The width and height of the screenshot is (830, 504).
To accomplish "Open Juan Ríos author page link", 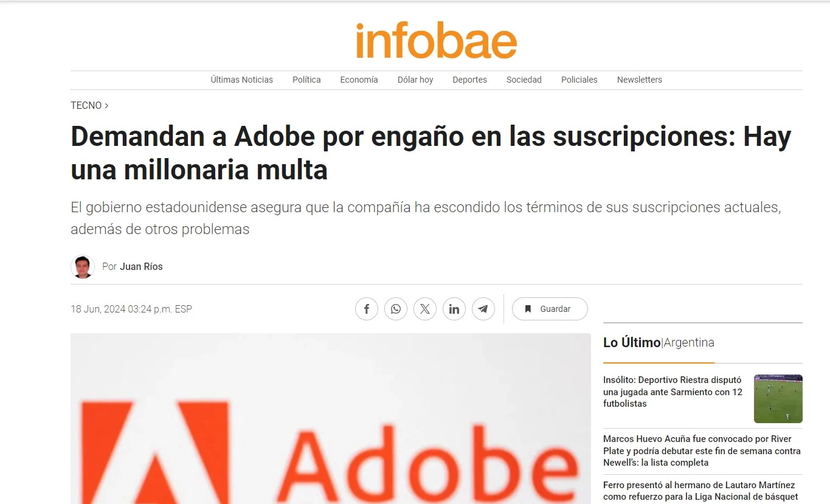I will coord(141,266).
